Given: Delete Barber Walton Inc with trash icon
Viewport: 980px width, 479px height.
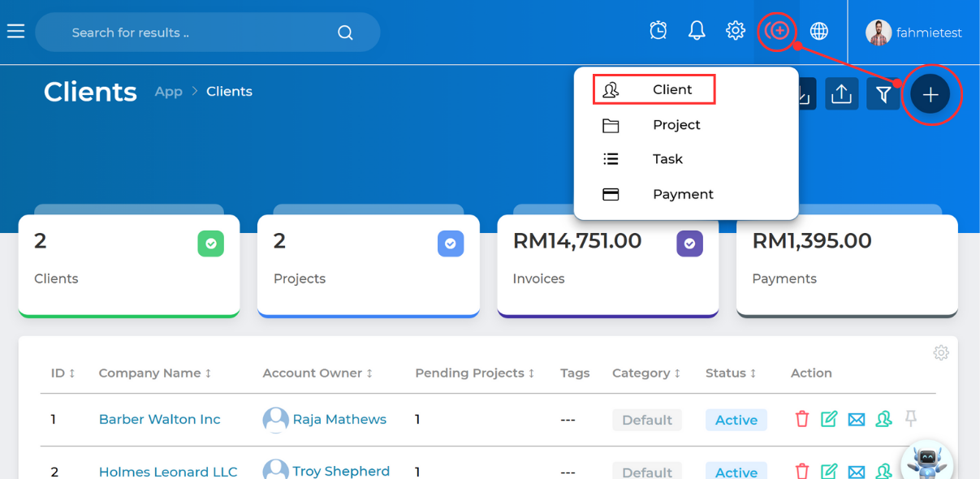Looking at the screenshot, I should click(802, 419).
